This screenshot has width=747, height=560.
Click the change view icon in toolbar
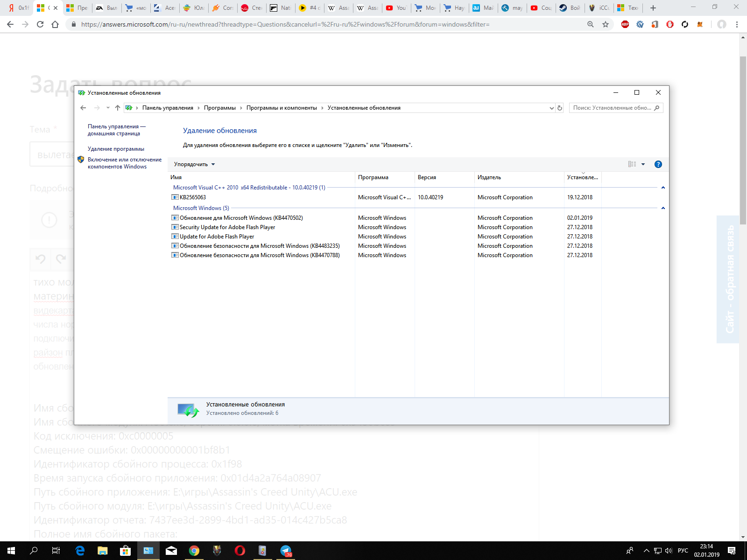click(632, 164)
